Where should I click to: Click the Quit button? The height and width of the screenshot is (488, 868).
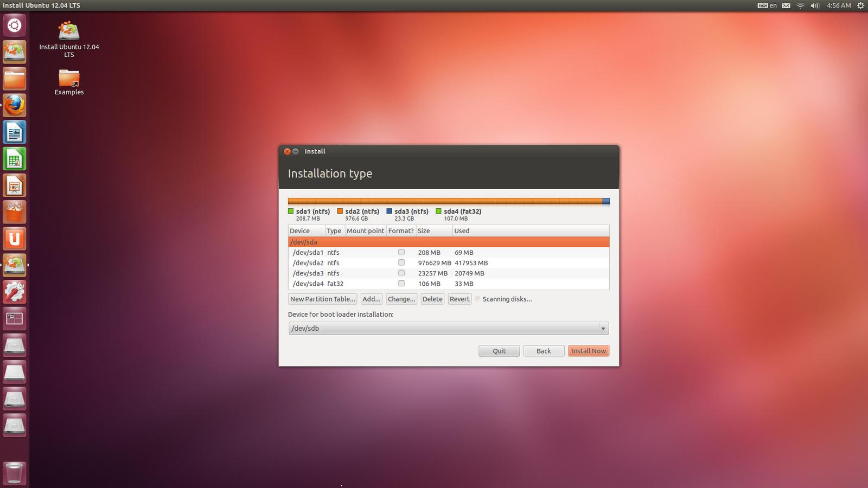499,351
